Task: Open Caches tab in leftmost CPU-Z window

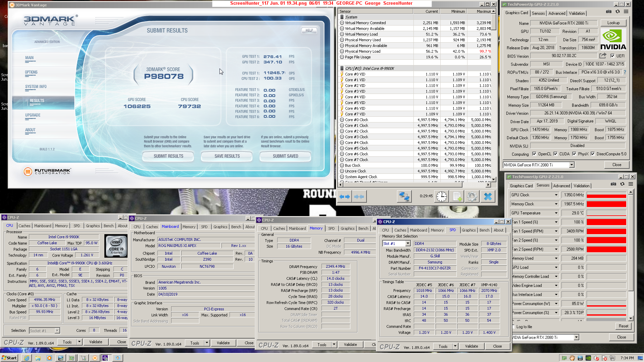Action: pos(24,226)
